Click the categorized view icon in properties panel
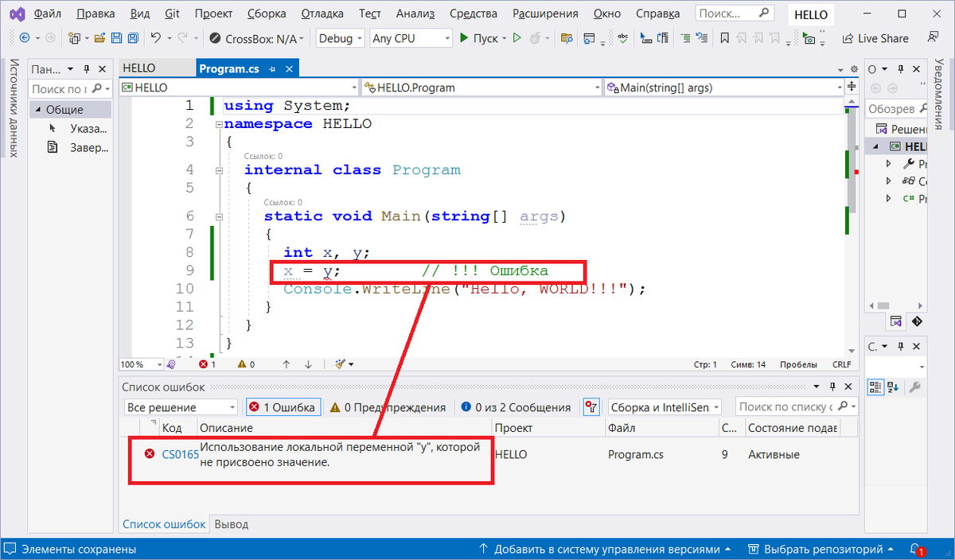 [875, 387]
